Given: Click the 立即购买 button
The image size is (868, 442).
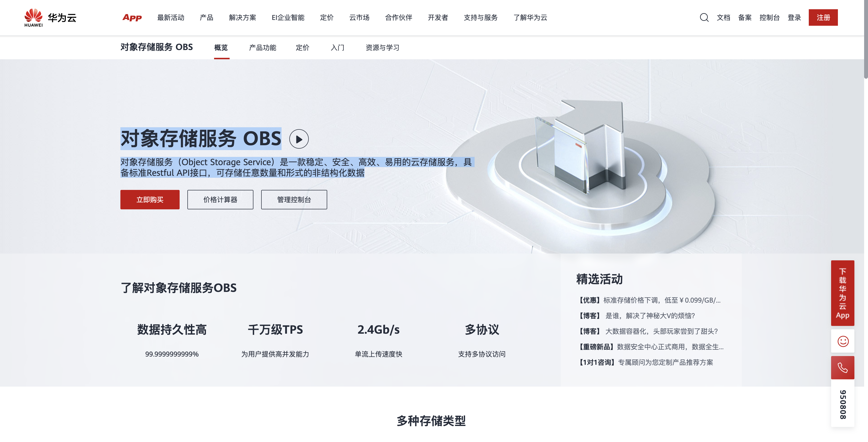Looking at the screenshot, I should [150, 199].
